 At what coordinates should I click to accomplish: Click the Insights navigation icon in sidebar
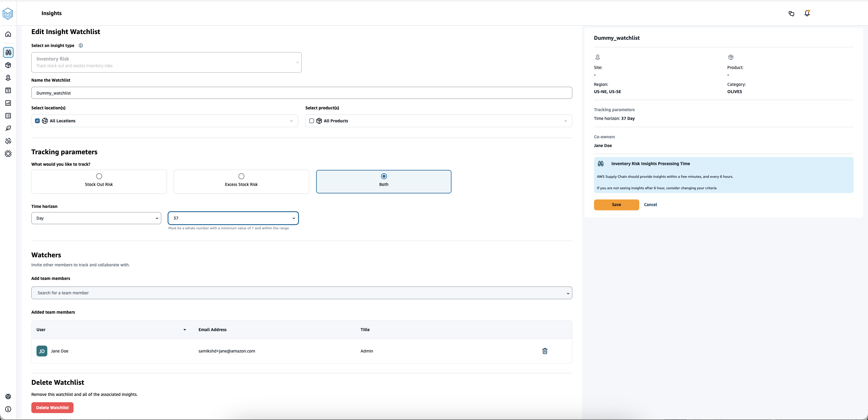8,52
